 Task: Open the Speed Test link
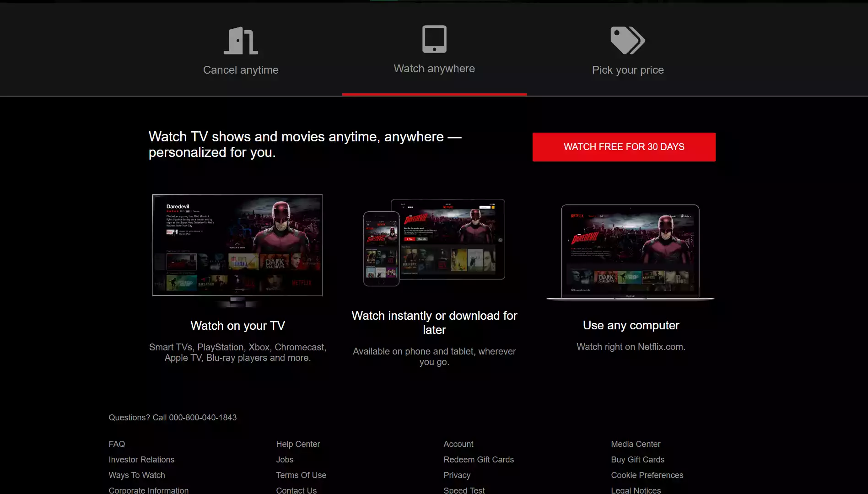coord(464,490)
